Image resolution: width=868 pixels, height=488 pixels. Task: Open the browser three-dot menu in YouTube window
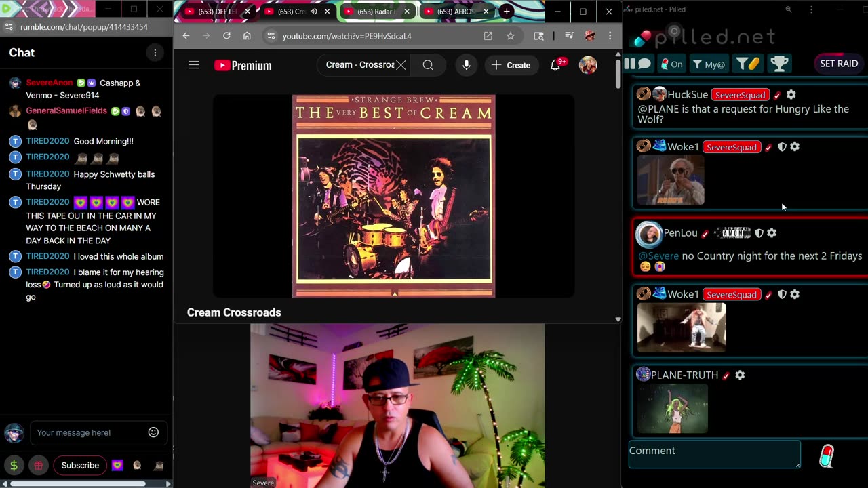tap(610, 36)
